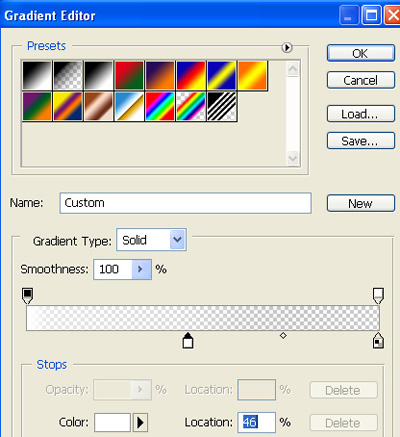Click the Save... button
400x437 pixels.
361,141
